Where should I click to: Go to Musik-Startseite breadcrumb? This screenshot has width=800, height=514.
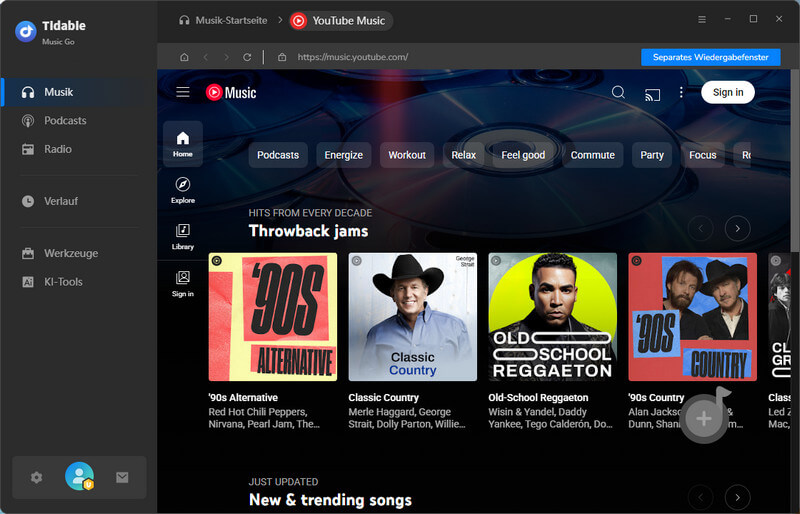[x=223, y=20]
